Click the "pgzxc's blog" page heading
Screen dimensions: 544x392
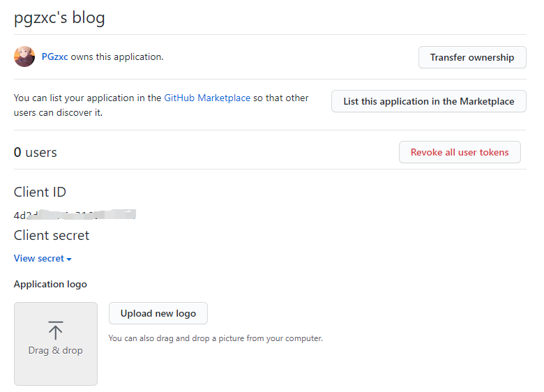(x=59, y=17)
